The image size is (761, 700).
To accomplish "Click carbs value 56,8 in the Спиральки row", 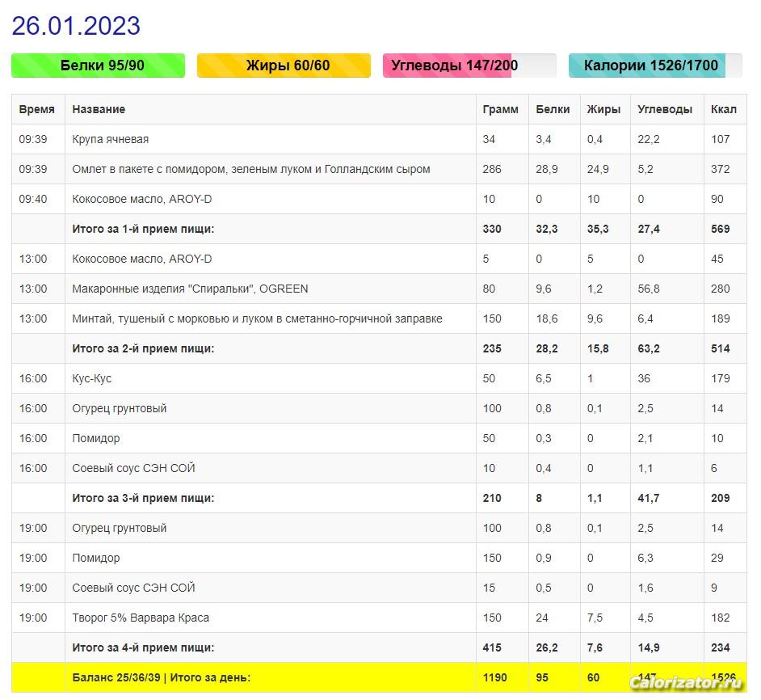I will pyautogui.click(x=649, y=289).
